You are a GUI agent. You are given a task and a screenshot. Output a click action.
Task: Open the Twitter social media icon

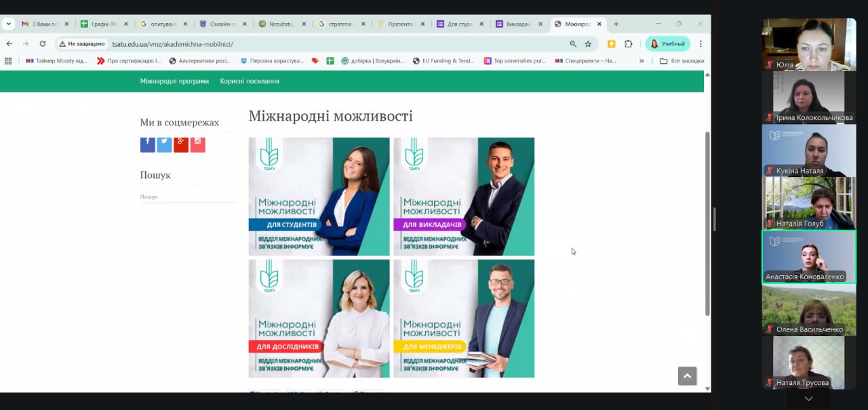[164, 144]
